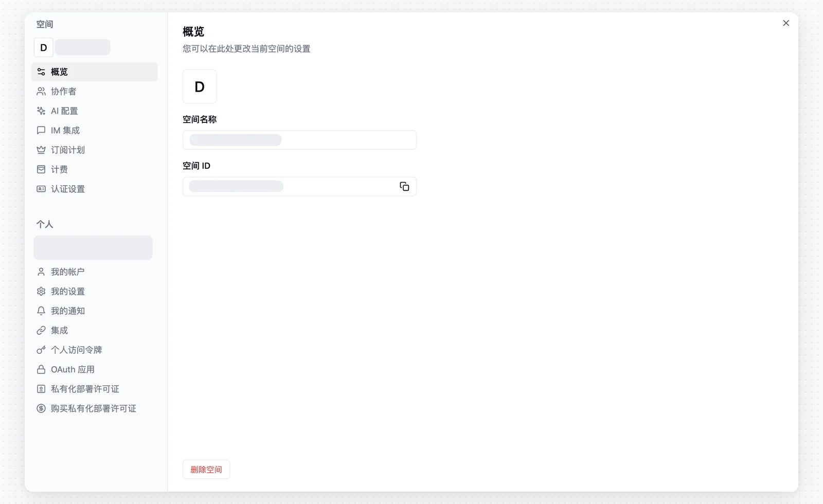Screen dimensions: 823x504
Task: Open the 概览 settings page
Action: pos(95,72)
